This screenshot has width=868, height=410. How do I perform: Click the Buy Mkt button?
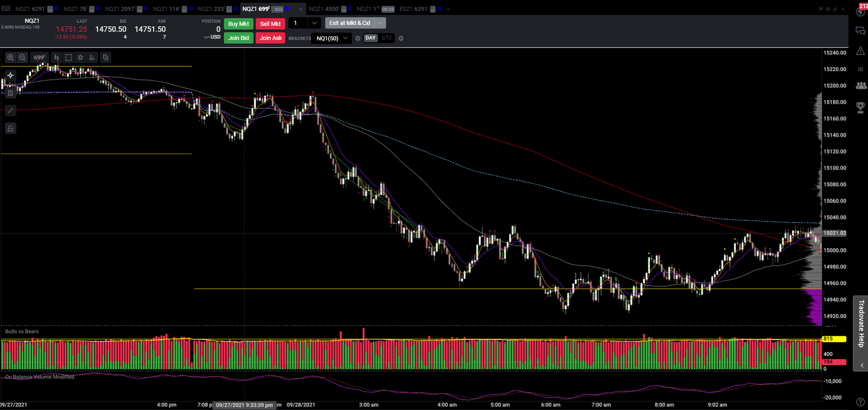point(238,24)
